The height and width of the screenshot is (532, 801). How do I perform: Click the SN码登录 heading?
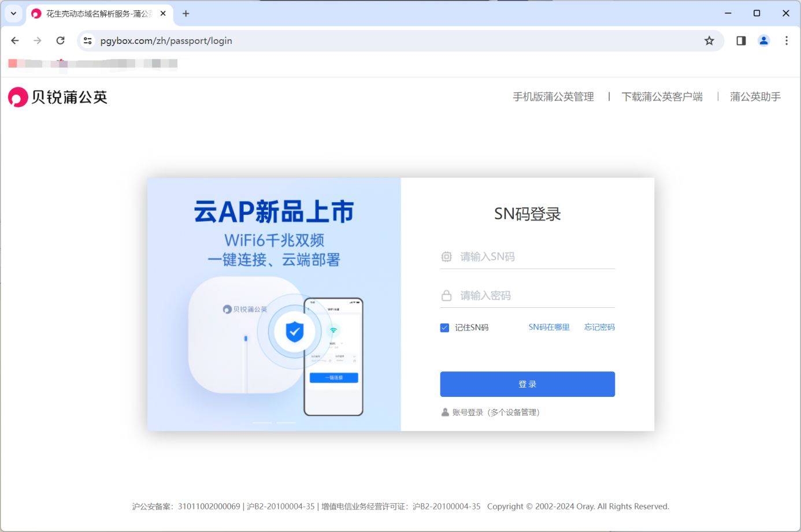pos(527,214)
